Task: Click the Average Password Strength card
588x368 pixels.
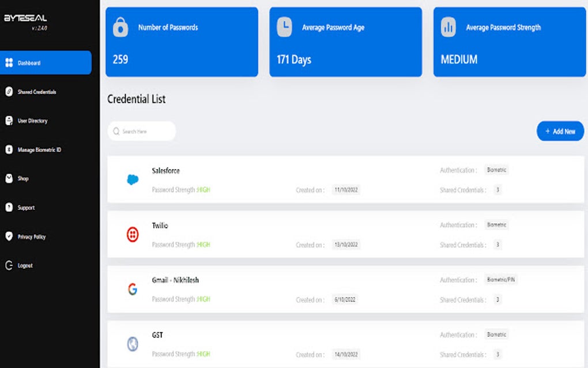Action: pyautogui.click(x=510, y=42)
